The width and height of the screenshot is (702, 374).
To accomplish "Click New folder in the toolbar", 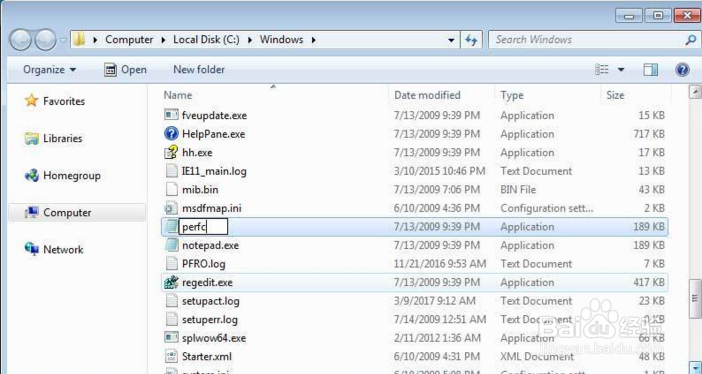I will 199,69.
